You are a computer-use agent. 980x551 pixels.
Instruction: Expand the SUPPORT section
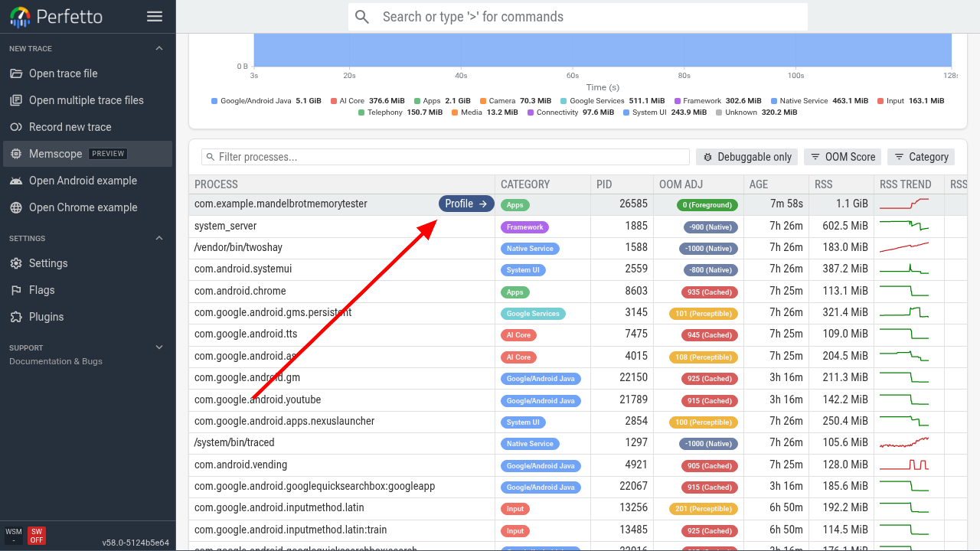click(159, 347)
